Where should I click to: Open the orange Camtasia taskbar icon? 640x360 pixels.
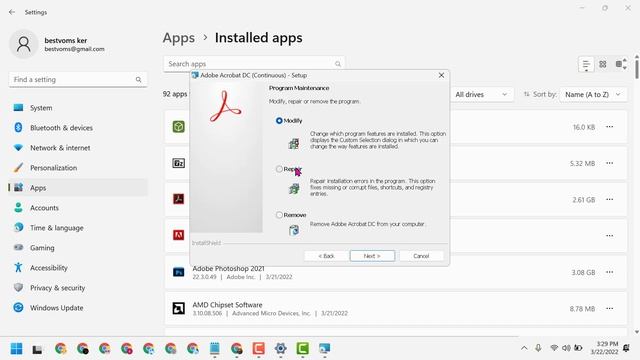point(258,349)
